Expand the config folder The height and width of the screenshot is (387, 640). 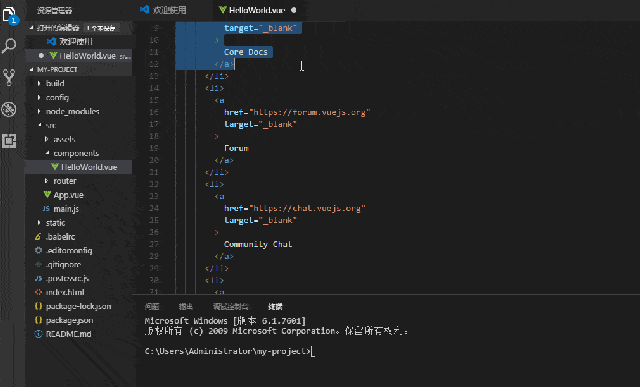(x=57, y=97)
